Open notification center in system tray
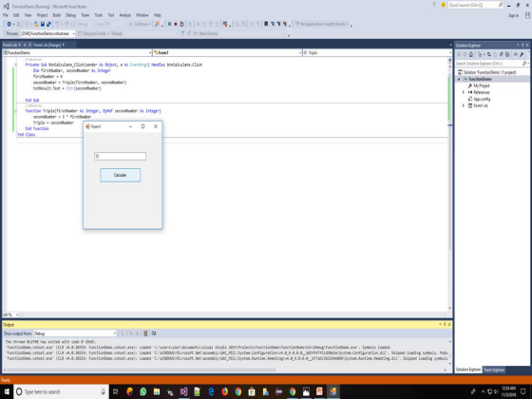This screenshot has height=399, width=532. point(523,391)
